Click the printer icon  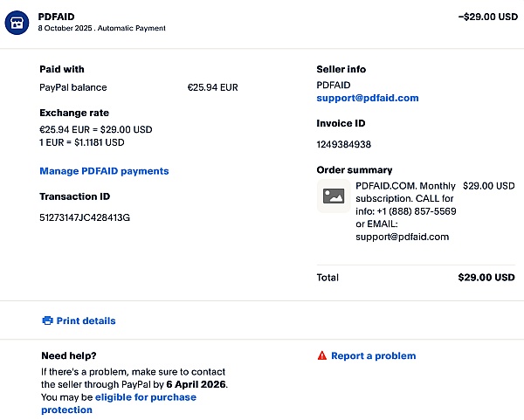coord(47,320)
